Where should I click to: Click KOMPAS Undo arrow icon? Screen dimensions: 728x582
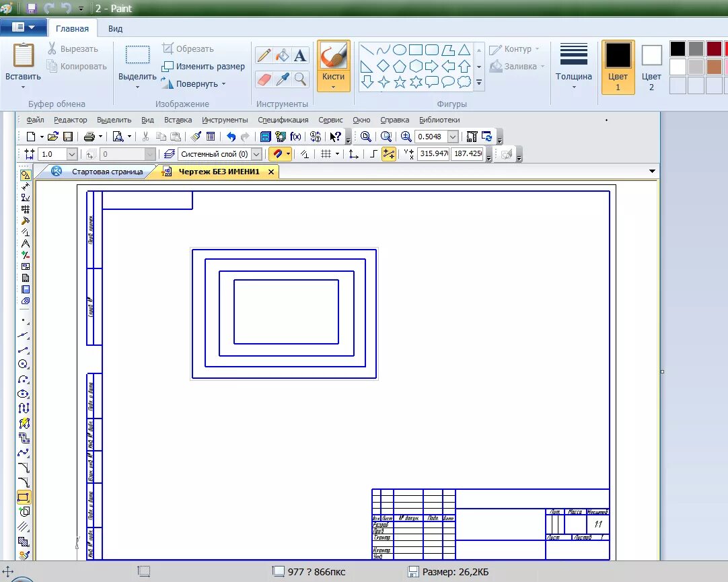click(x=231, y=137)
